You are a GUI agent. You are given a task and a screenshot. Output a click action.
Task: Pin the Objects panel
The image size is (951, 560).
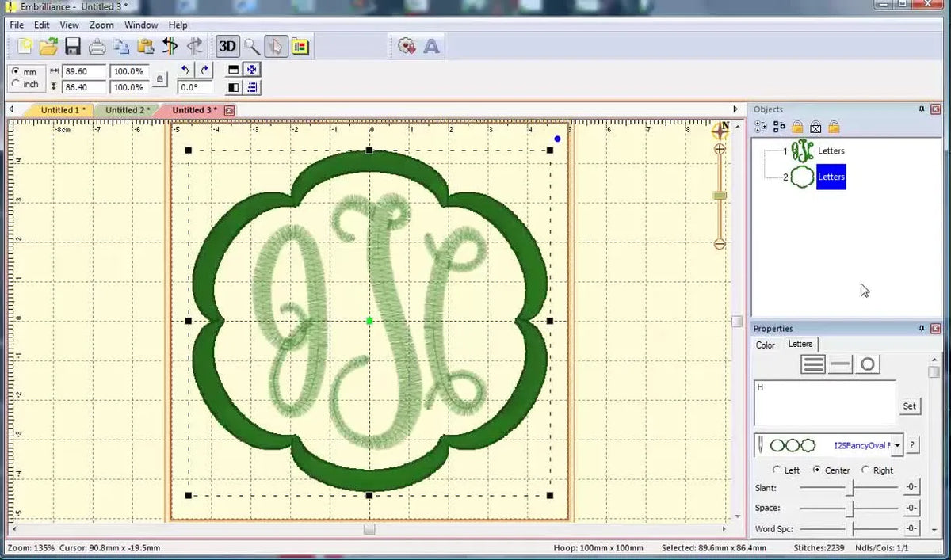pos(922,109)
